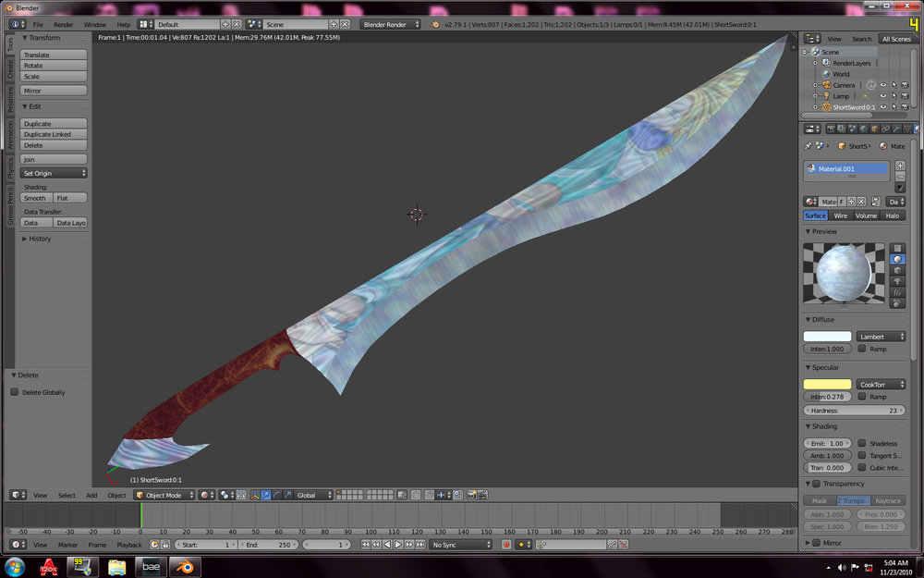Screen dimensions: 924x578
Task: Enable Shadeless checkbox
Action: (862, 443)
